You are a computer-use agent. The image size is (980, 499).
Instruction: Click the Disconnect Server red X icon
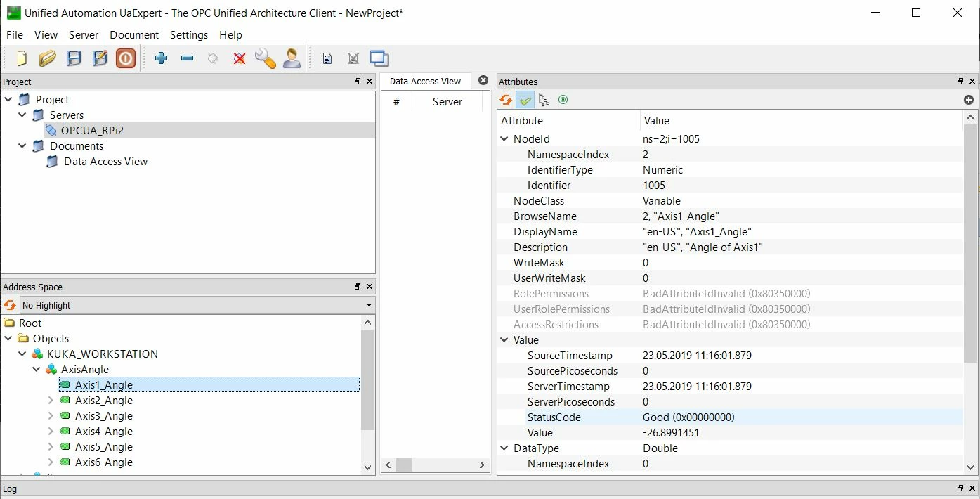click(240, 58)
